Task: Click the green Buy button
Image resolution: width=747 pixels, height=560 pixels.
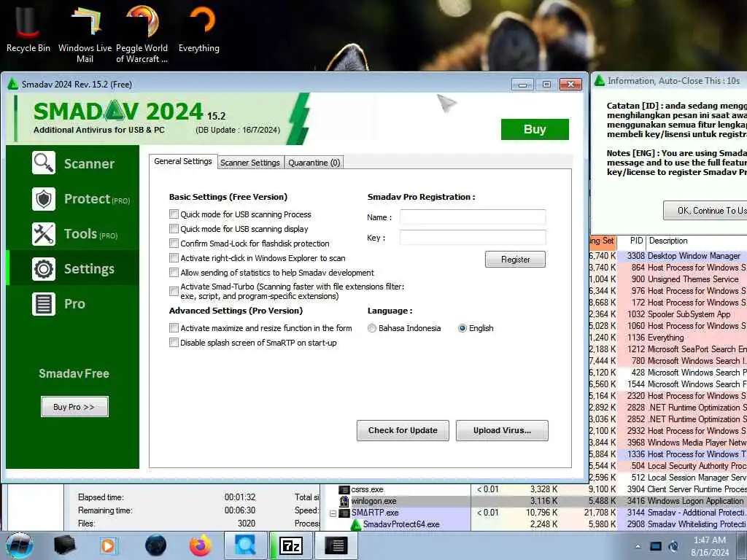Action: pos(535,129)
